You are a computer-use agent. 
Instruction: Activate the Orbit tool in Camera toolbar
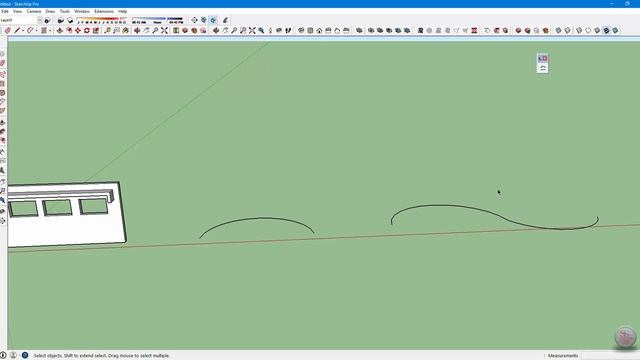tap(216, 31)
